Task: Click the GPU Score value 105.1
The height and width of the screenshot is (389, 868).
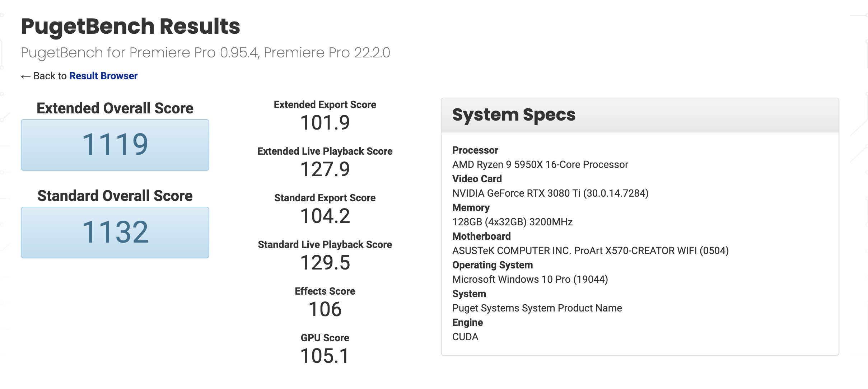Action: click(x=325, y=356)
